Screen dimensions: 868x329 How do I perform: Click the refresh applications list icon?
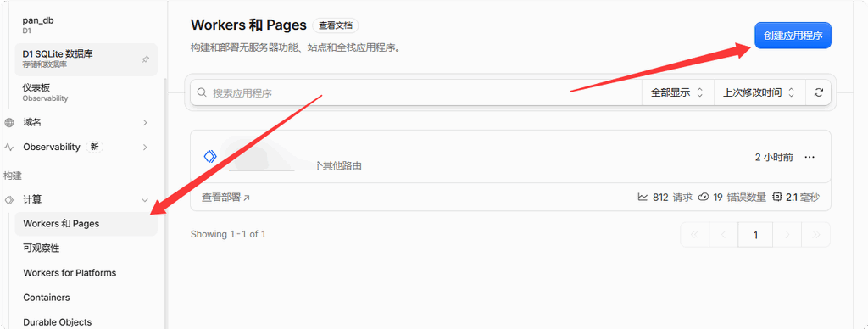click(x=818, y=92)
